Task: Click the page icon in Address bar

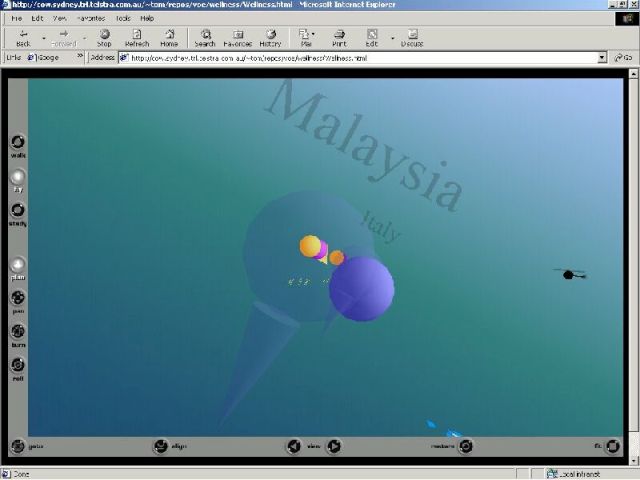Action: pyautogui.click(x=124, y=58)
